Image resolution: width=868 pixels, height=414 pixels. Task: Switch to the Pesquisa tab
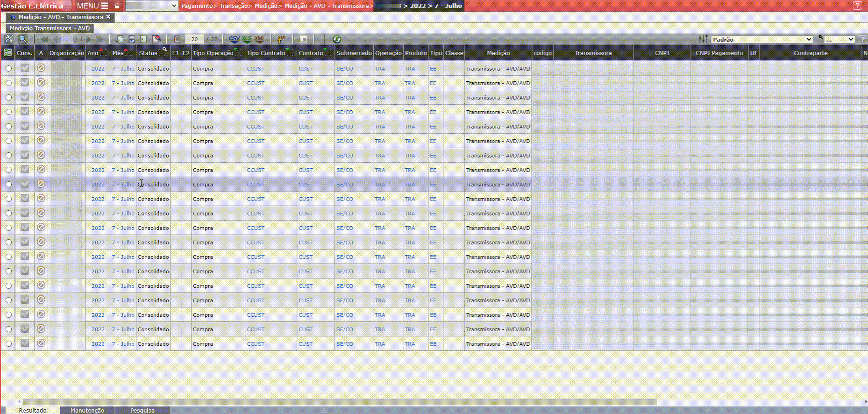coord(142,410)
